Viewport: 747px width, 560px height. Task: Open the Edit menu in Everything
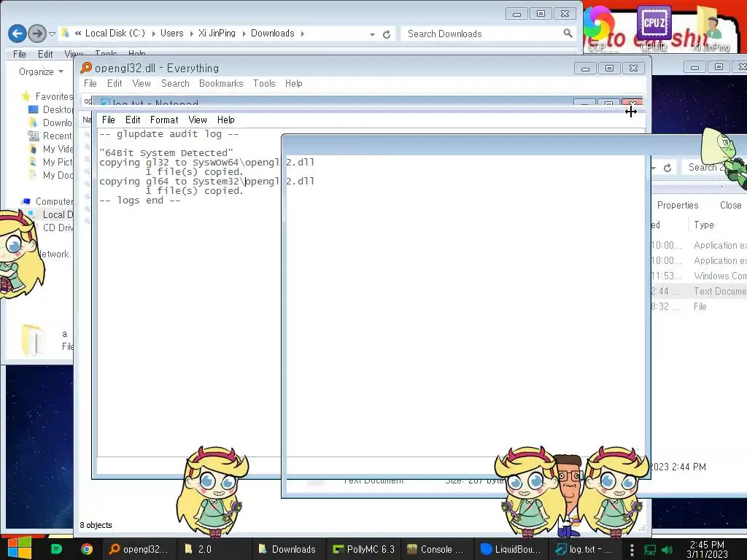click(x=115, y=83)
